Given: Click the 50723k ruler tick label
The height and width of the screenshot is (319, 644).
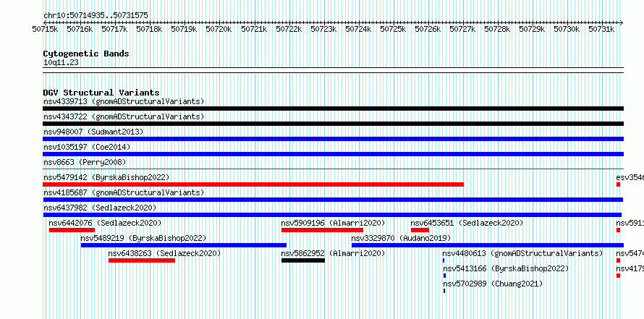Looking at the screenshot, I should (323, 29).
